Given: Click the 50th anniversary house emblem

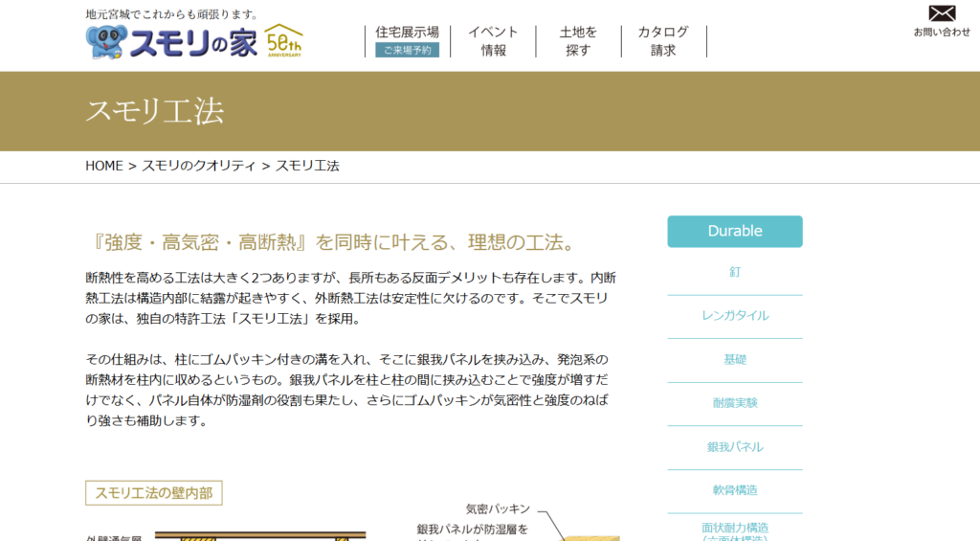Looking at the screenshot, I should coord(283,41).
